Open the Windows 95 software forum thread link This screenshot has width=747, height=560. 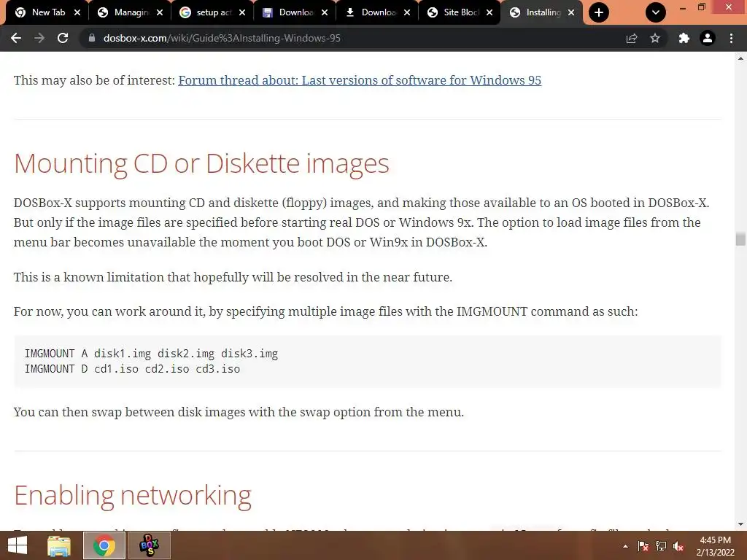[360, 80]
